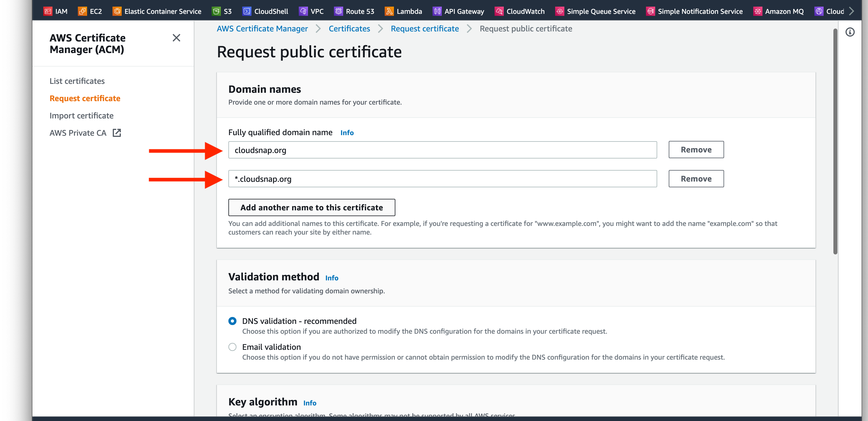Click the *.cloudsnap.org domain name field
The width and height of the screenshot is (868, 421).
click(442, 178)
